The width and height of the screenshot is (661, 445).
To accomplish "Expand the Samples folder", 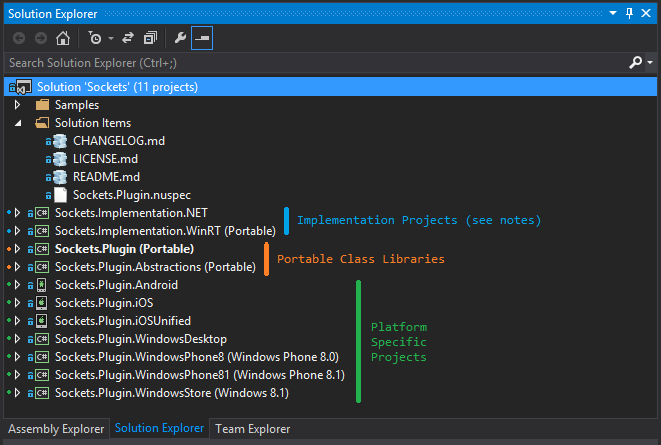I will tap(17, 105).
